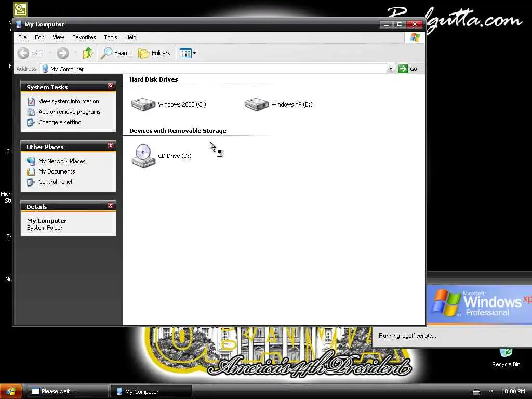Image resolution: width=532 pixels, height=399 pixels.
Task: Click View system information link
Action: [69, 101]
